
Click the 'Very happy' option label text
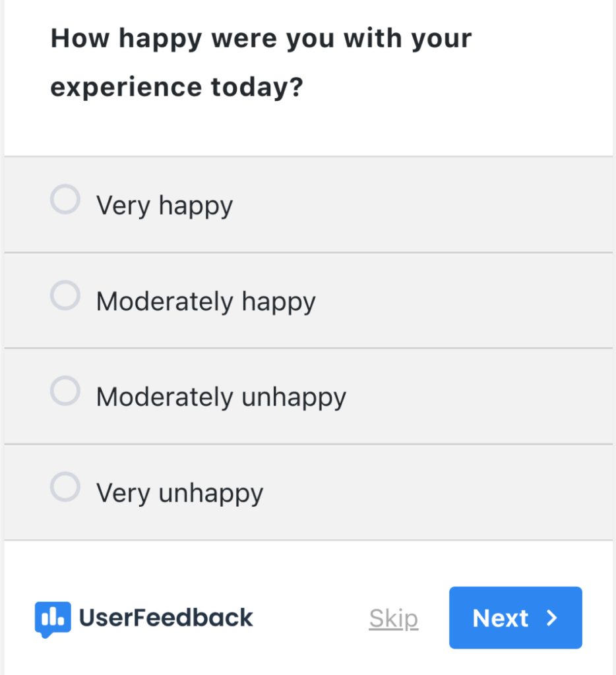[164, 206]
